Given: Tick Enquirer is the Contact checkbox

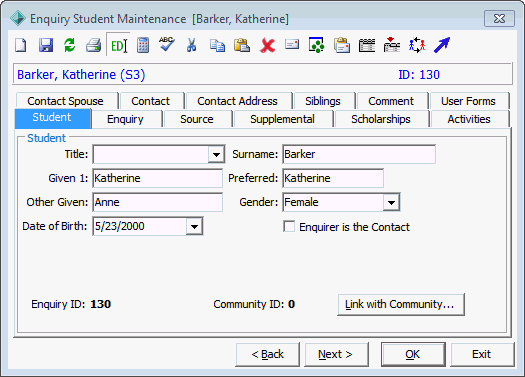Looking at the screenshot, I should click(289, 226).
